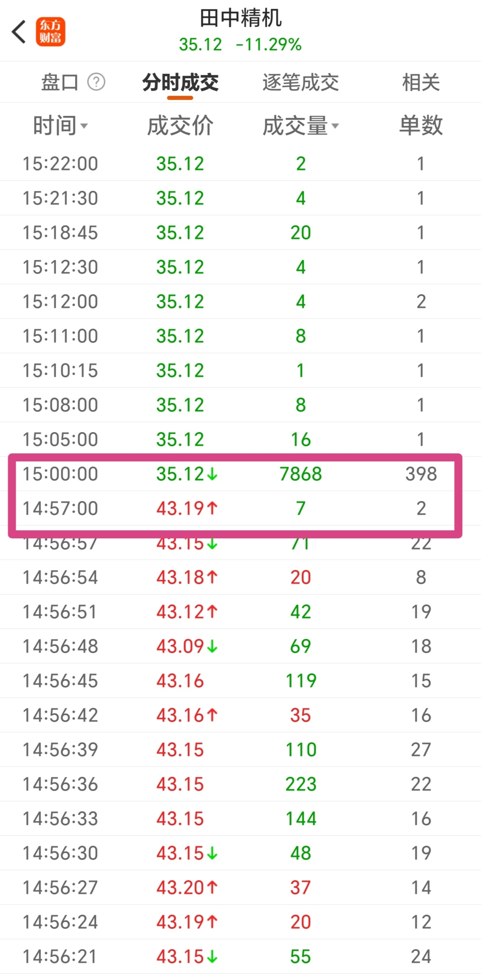Tap the 田中精机 stock title
This screenshot has height=980, width=481.
(x=241, y=18)
